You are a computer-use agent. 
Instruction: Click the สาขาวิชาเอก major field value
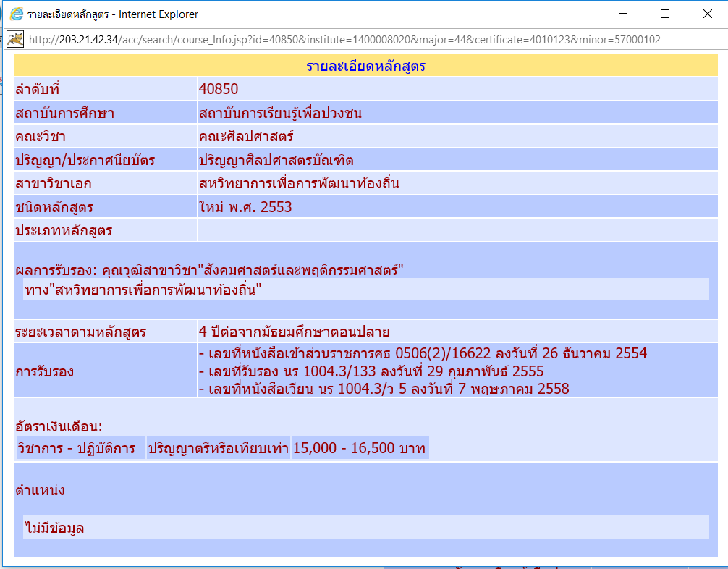point(299,184)
